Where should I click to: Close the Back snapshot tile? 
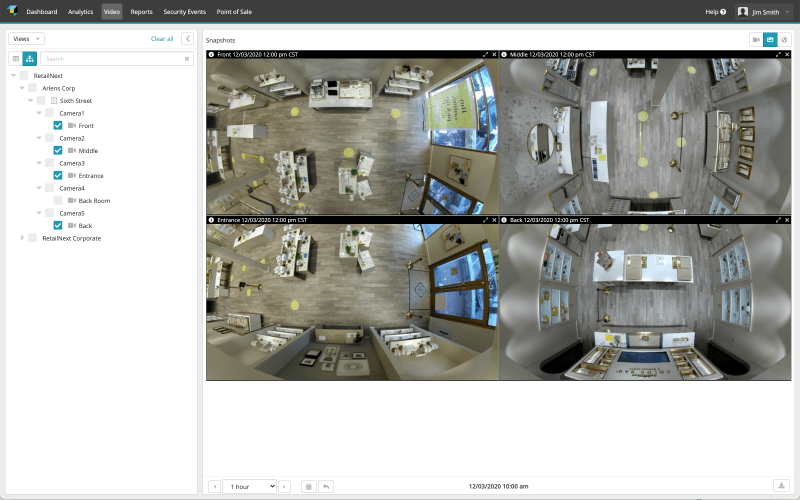click(787, 220)
